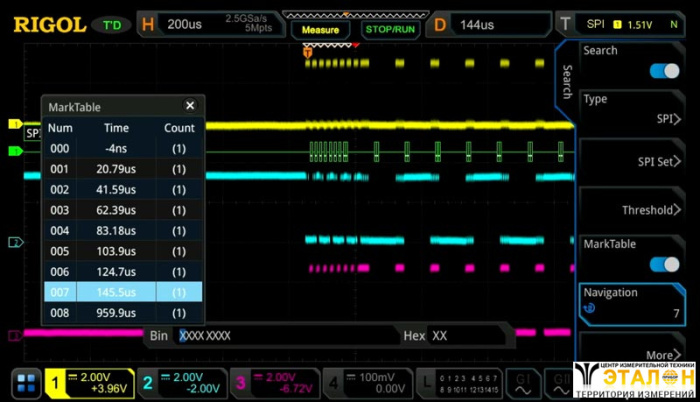Image resolution: width=700 pixels, height=402 pixels.
Task: Close the MarkTable window
Action: (x=190, y=106)
